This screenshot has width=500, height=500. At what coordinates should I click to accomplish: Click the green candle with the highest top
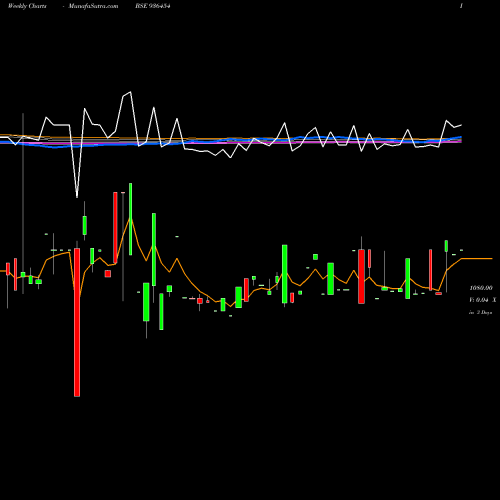130,219
